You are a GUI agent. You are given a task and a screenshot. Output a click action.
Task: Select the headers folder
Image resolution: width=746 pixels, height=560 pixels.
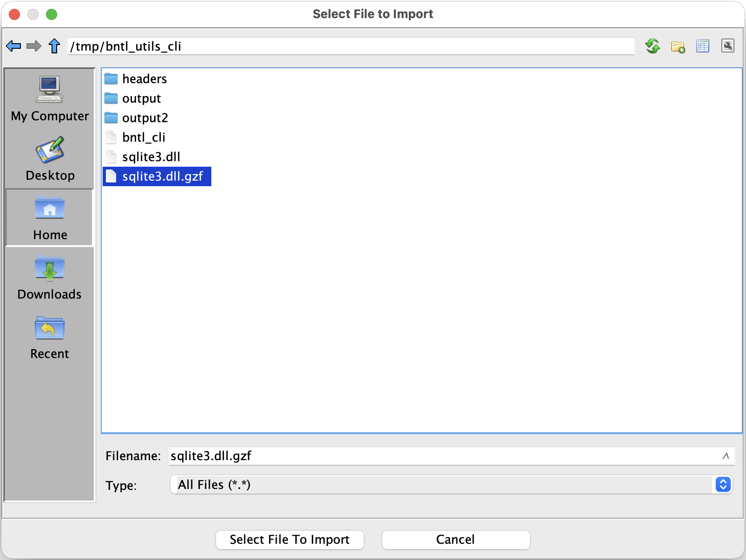pyautogui.click(x=144, y=78)
